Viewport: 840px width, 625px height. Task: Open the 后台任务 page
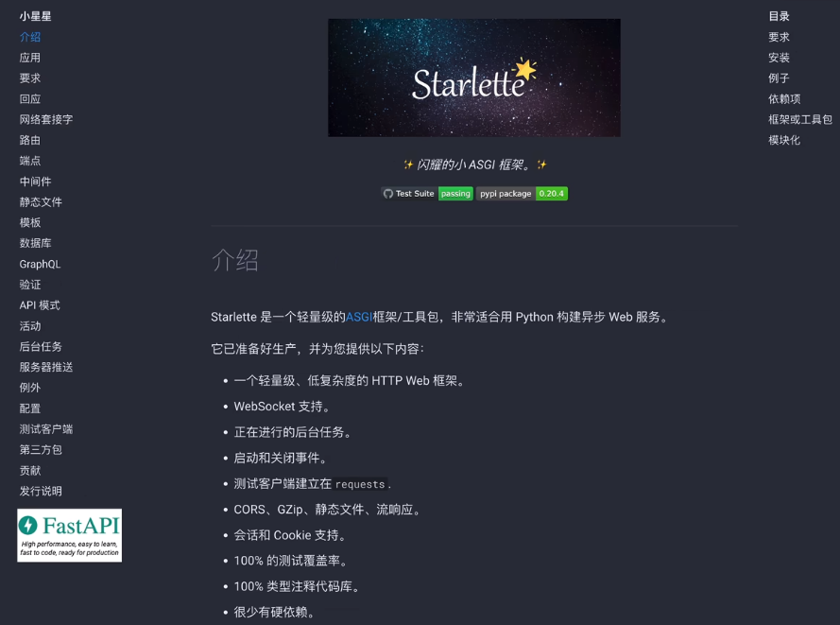[41, 346]
